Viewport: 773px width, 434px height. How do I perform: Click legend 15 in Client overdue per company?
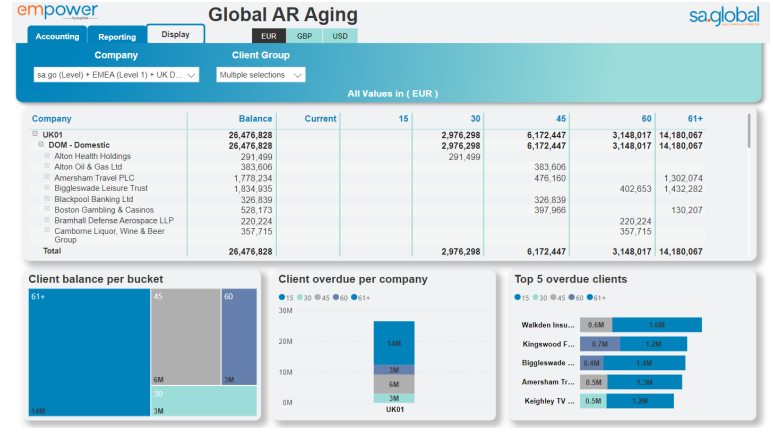click(x=286, y=297)
